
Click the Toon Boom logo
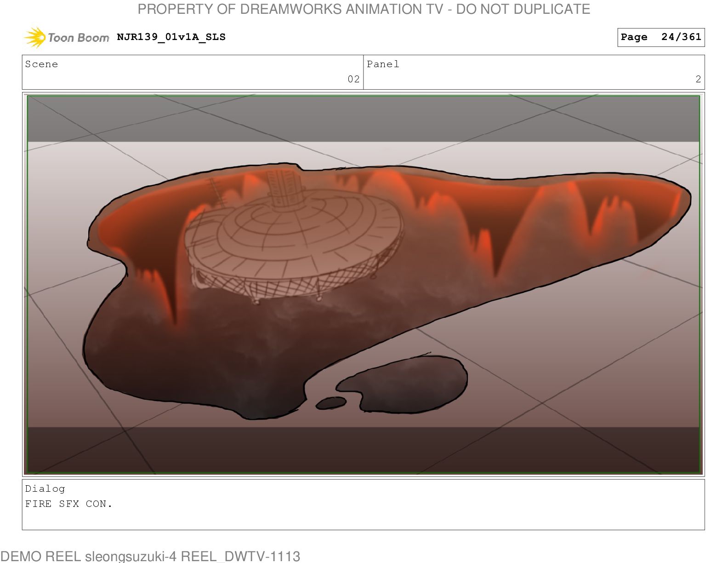[x=67, y=37]
